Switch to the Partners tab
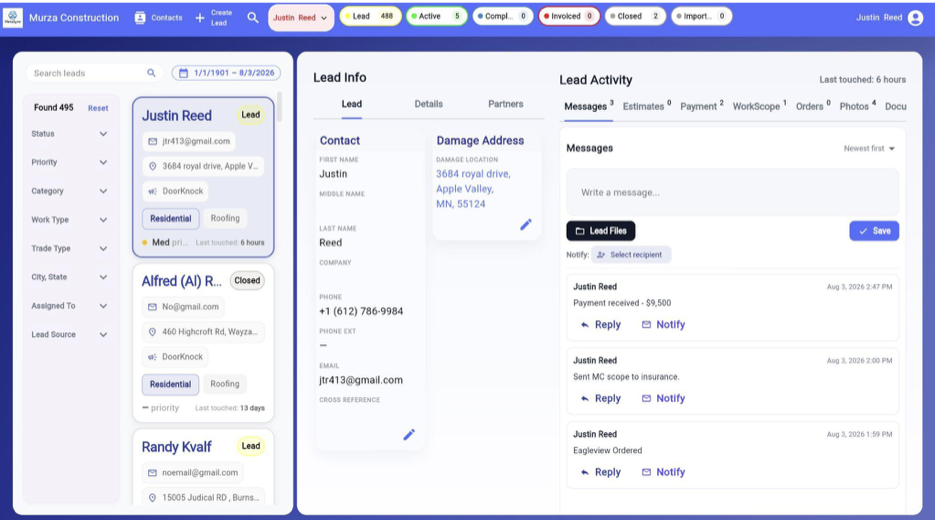 pyautogui.click(x=506, y=104)
